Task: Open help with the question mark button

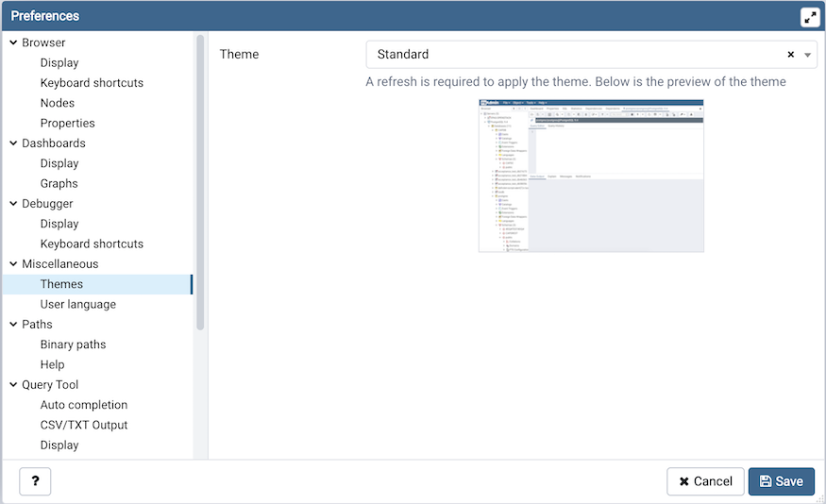Action: 35,481
